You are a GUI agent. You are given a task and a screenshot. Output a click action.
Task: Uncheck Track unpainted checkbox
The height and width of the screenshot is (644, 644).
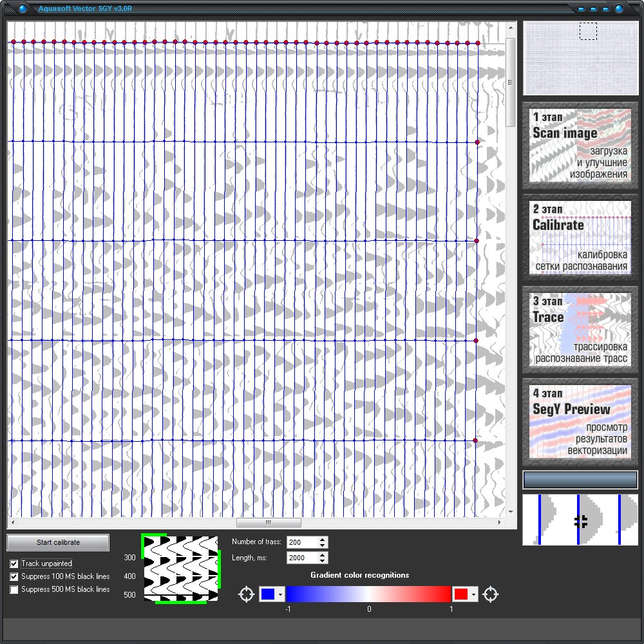(x=14, y=563)
